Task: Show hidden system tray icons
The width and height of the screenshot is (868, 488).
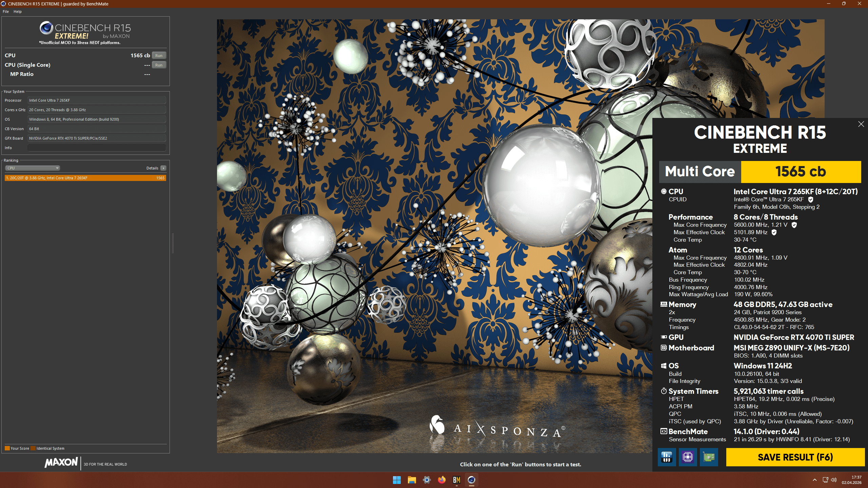Action: [x=814, y=480]
